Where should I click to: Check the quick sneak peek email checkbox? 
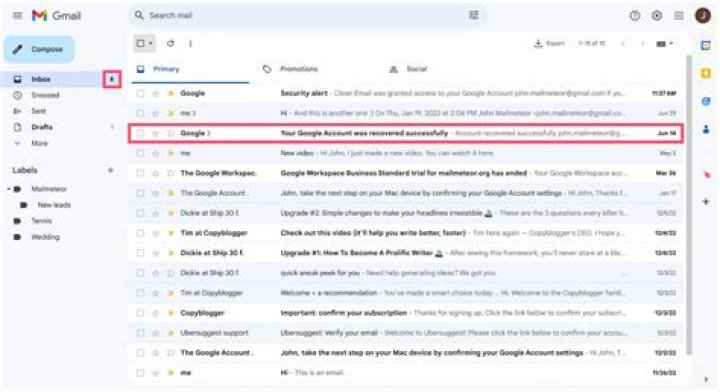pyautogui.click(x=141, y=273)
